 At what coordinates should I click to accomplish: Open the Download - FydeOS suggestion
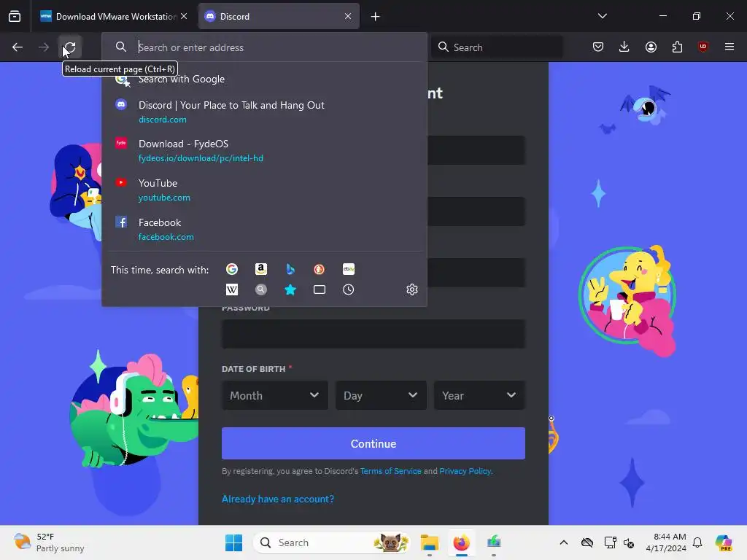pos(264,150)
